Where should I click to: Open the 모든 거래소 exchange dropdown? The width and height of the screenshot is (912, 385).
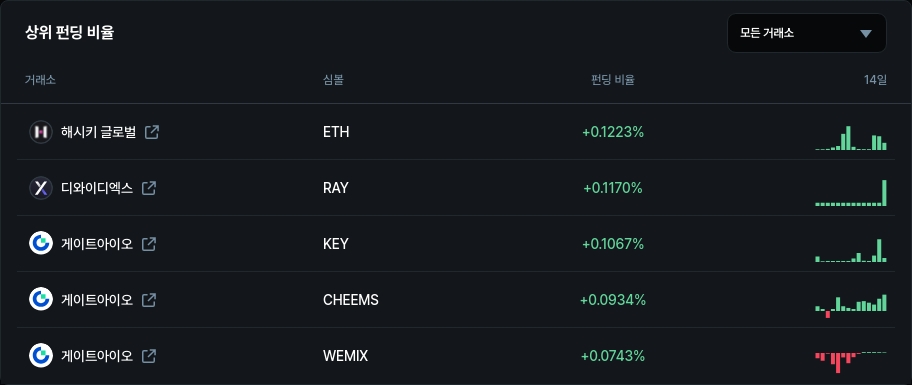coord(806,33)
